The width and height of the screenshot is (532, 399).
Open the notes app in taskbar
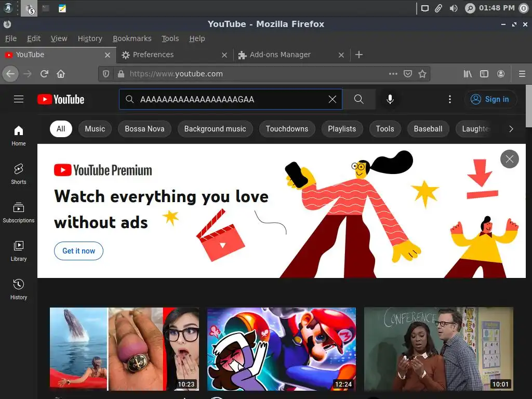coord(62,8)
